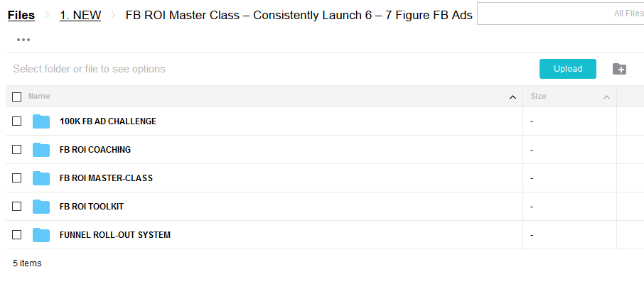The image size is (644, 294).
Task: Toggle the Name column sort arrow
Action: [x=512, y=97]
